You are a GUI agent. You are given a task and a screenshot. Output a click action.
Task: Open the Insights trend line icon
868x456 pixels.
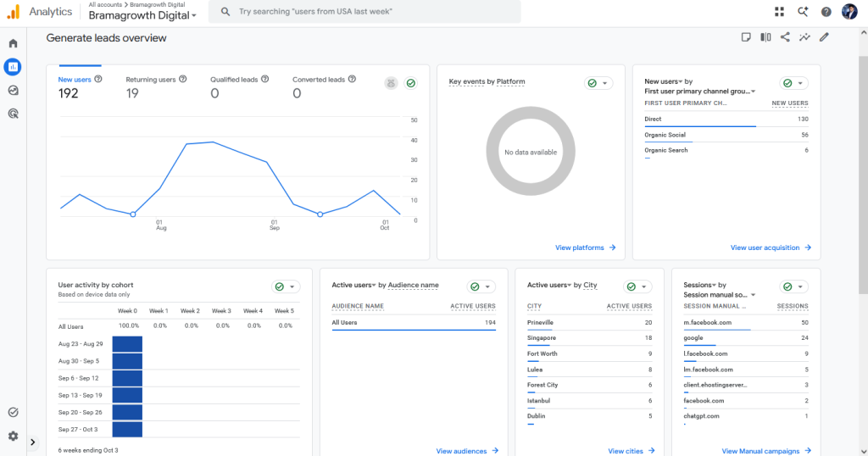point(804,37)
